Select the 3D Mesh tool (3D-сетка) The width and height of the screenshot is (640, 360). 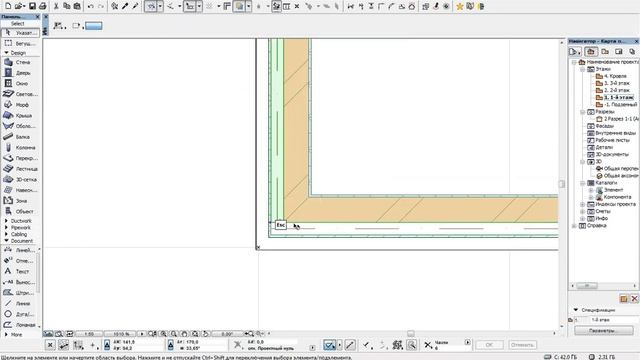point(20,179)
